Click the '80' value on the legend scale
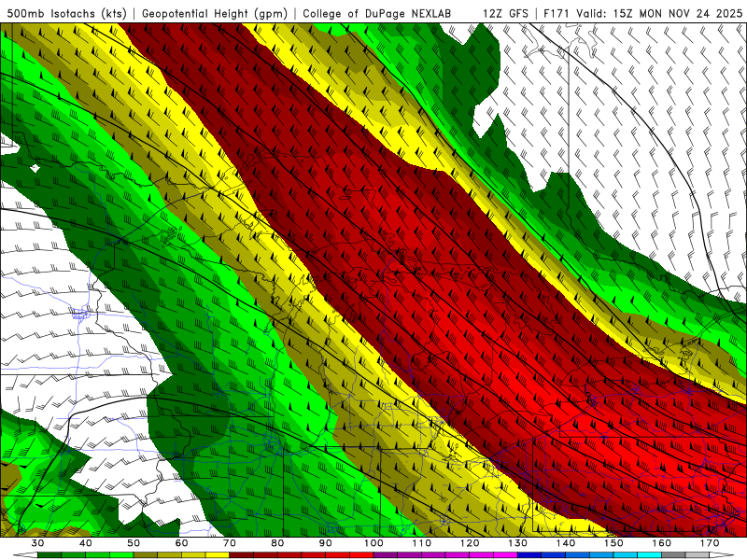Screen dimensions: 747x560 coord(277,543)
